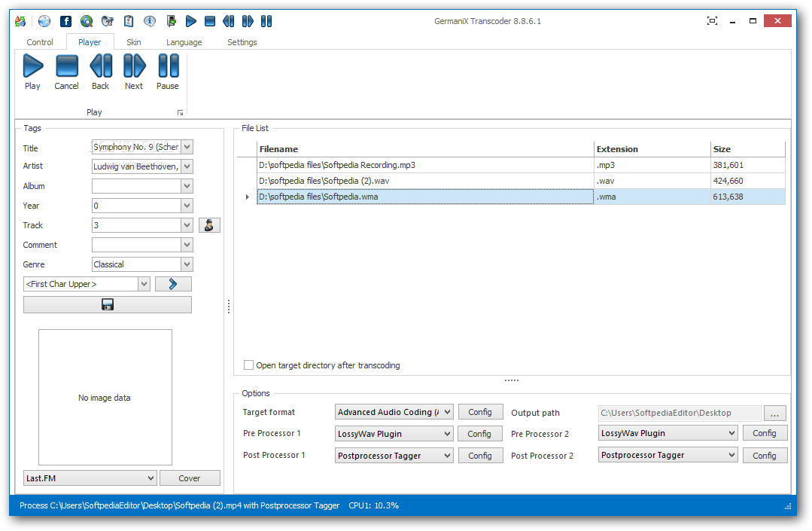Open the Skin tab

tap(134, 42)
